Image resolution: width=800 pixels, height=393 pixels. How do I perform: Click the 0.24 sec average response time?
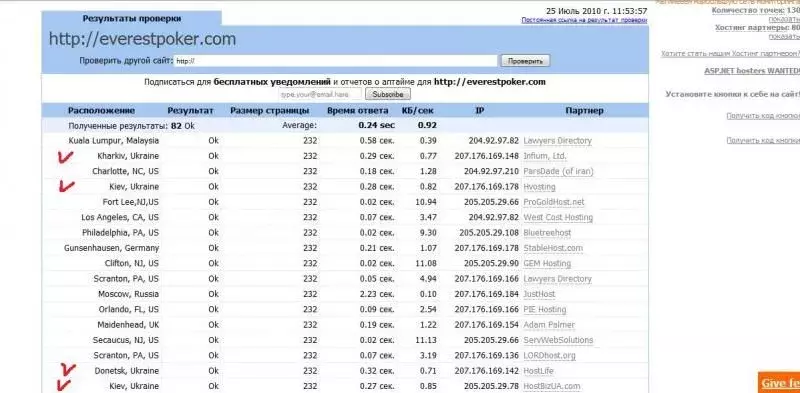377,125
